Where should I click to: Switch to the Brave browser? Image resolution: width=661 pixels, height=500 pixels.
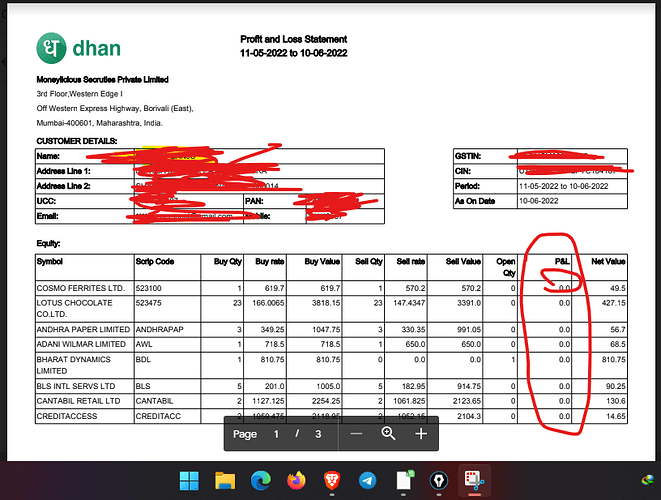pos(332,481)
